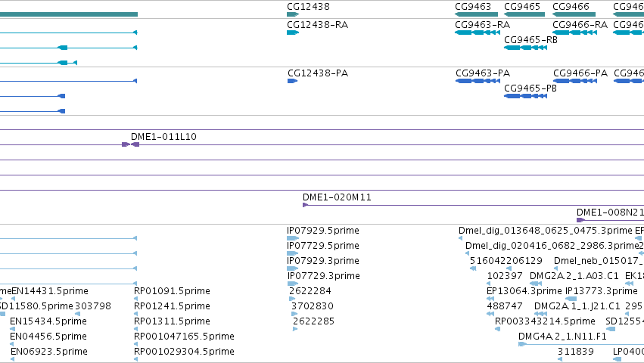Viewport: 644px width, 363px height.
Task: Click the CG9465-RB transcript glyph
Action: [x=525, y=48]
